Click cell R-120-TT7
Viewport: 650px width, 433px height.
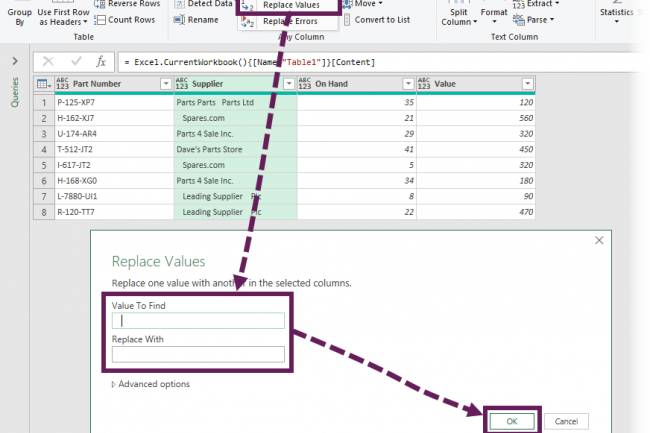[114, 212]
